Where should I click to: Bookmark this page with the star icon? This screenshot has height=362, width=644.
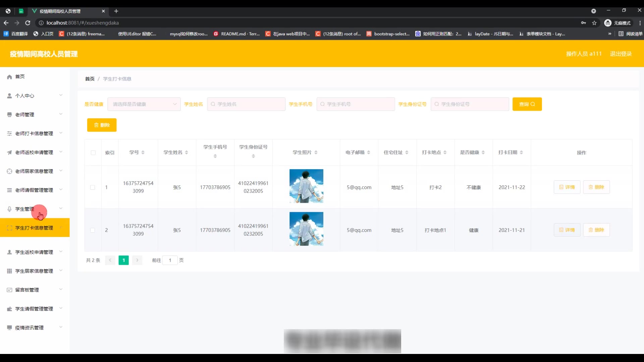tap(594, 23)
